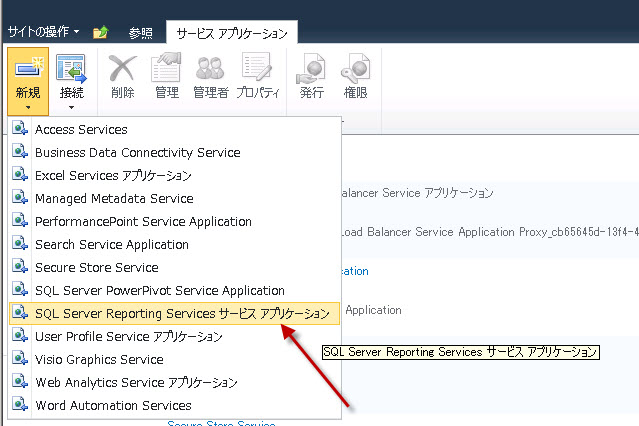This screenshot has height=426, width=639.
Task: Switch to the 参照 tab
Action: click(141, 33)
